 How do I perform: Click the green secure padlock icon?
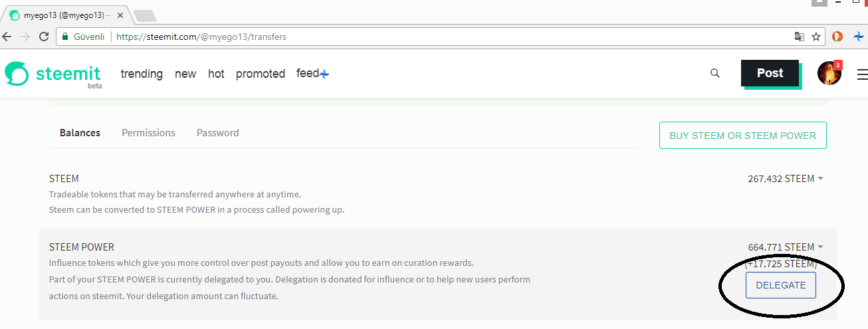[65, 37]
